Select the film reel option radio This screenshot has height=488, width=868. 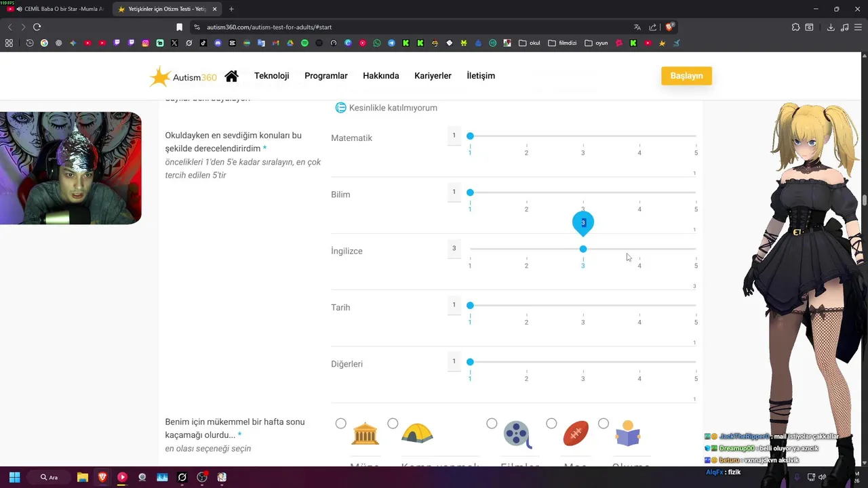coord(492,424)
